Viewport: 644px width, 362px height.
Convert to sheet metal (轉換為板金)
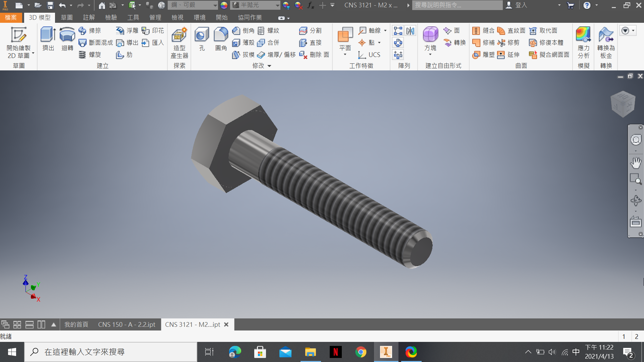click(606, 43)
